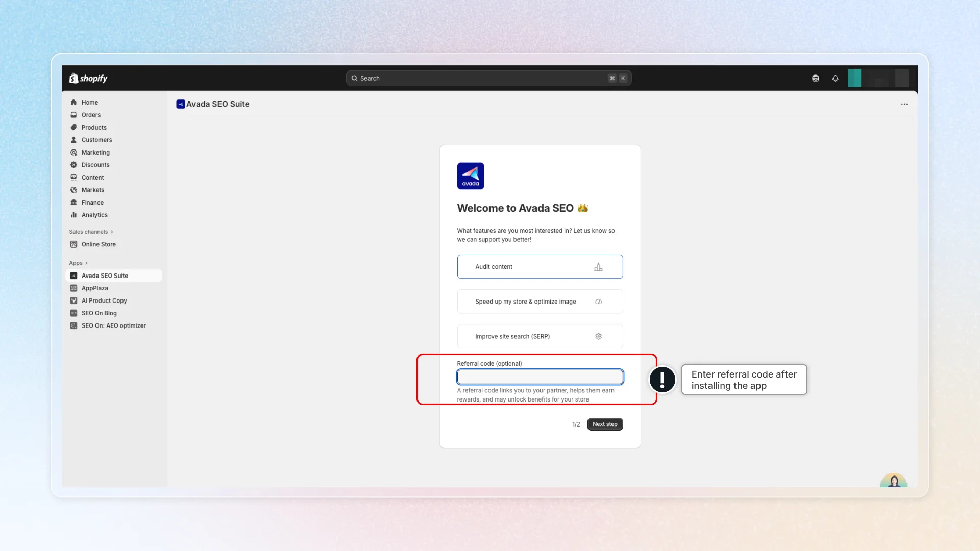
Task: Expand the Apps section
Action: pos(78,263)
